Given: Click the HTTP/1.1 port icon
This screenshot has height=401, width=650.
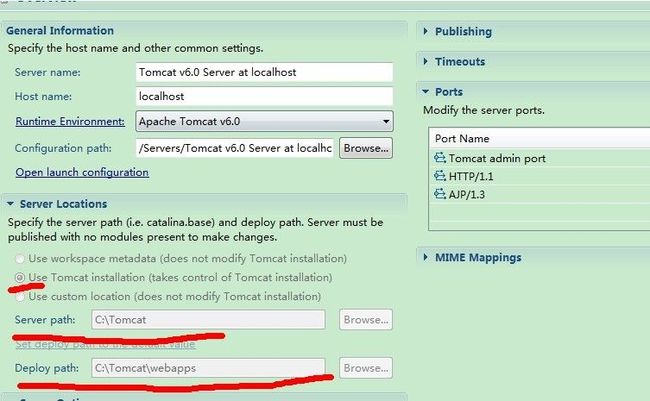Looking at the screenshot, I should [439, 176].
